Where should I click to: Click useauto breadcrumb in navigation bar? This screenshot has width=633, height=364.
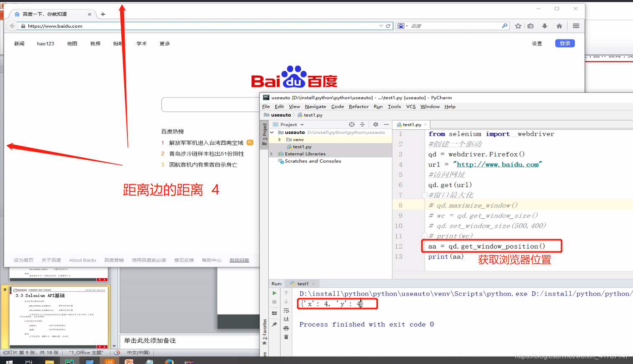pos(281,115)
